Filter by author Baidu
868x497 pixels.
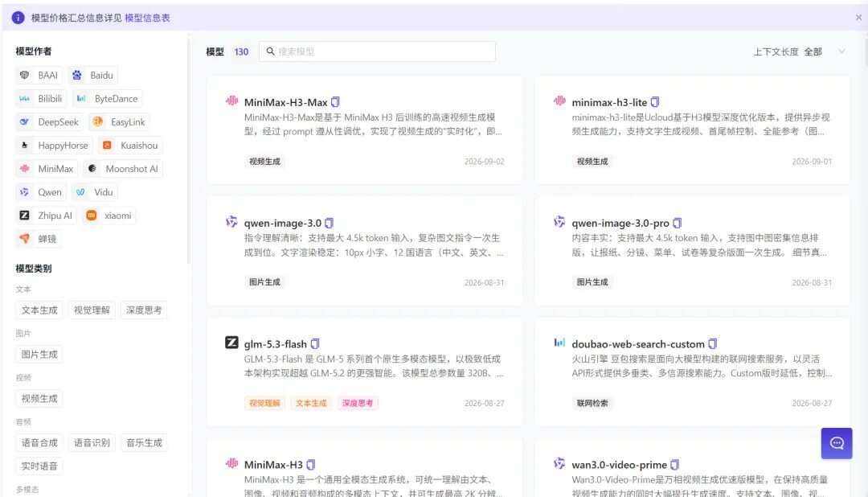point(92,76)
